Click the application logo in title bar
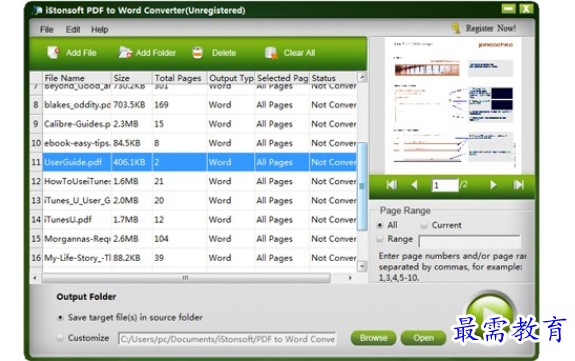Viewport: 575px width, 361px height. coord(37,10)
